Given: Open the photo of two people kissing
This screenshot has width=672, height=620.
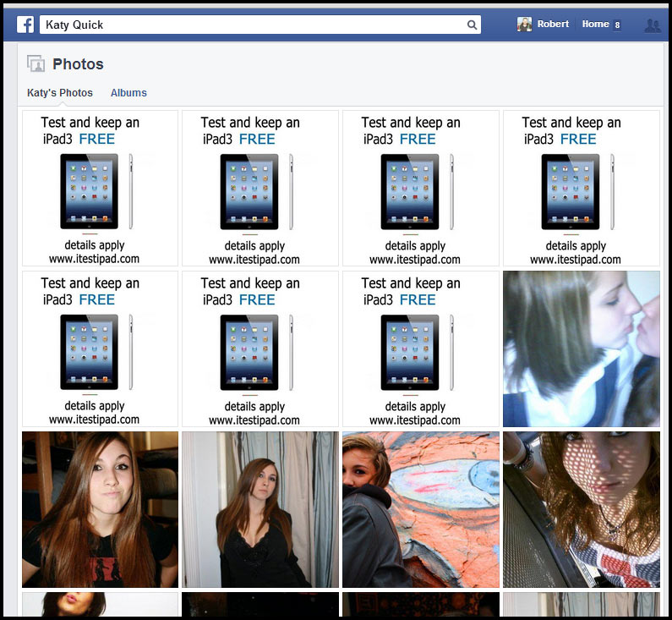Looking at the screenshot, I should (x=582, y=348).
